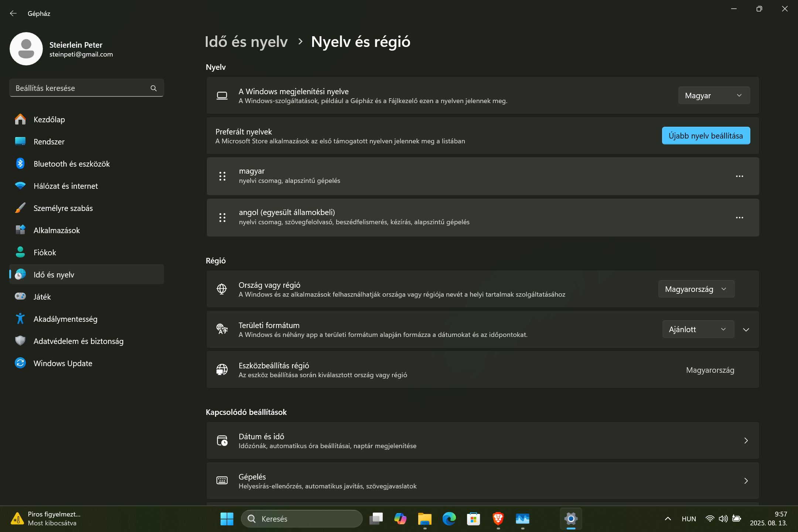This screenshot has height=532, width=798.
Task: Click the search magnifier in Beállítás keresése
Action: coord(154,88)
